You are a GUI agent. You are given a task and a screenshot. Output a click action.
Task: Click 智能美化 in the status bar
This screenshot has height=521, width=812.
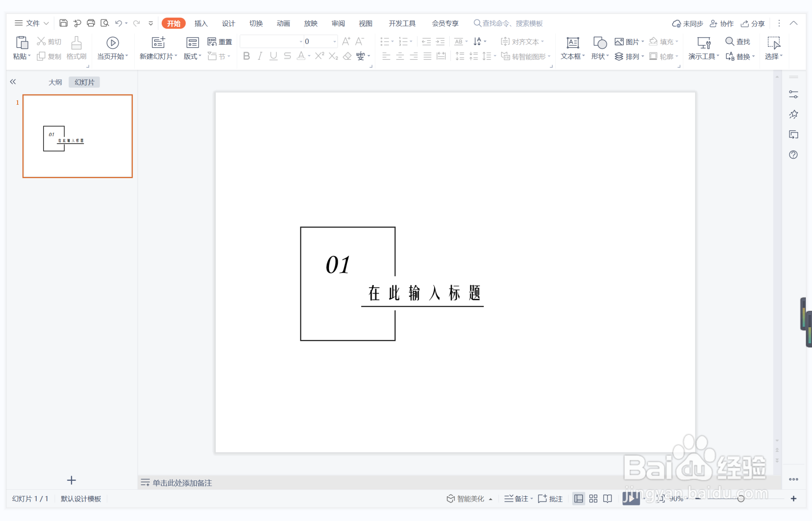point(466,498)
